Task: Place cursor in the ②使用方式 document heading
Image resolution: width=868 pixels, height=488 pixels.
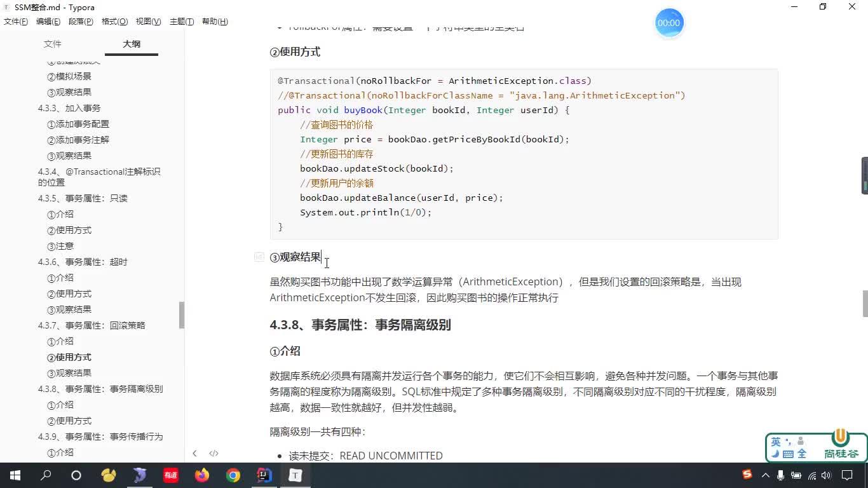Action: click(x=295, y=52)
